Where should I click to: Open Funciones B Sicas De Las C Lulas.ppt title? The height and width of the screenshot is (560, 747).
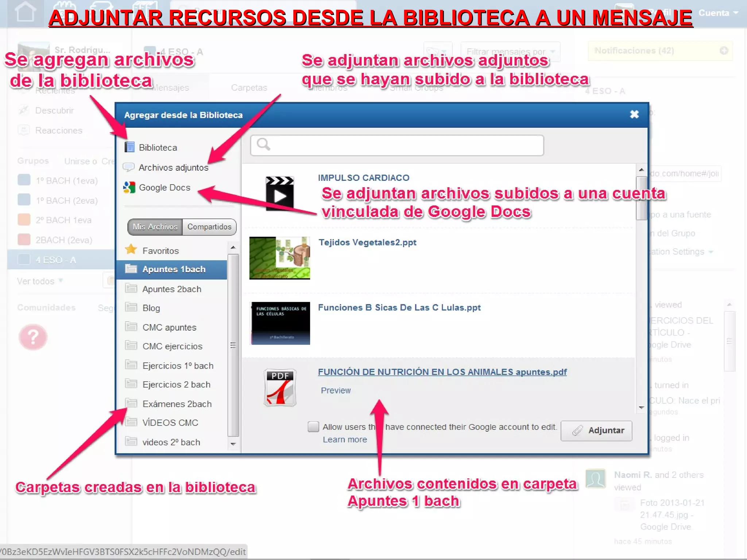399,307
